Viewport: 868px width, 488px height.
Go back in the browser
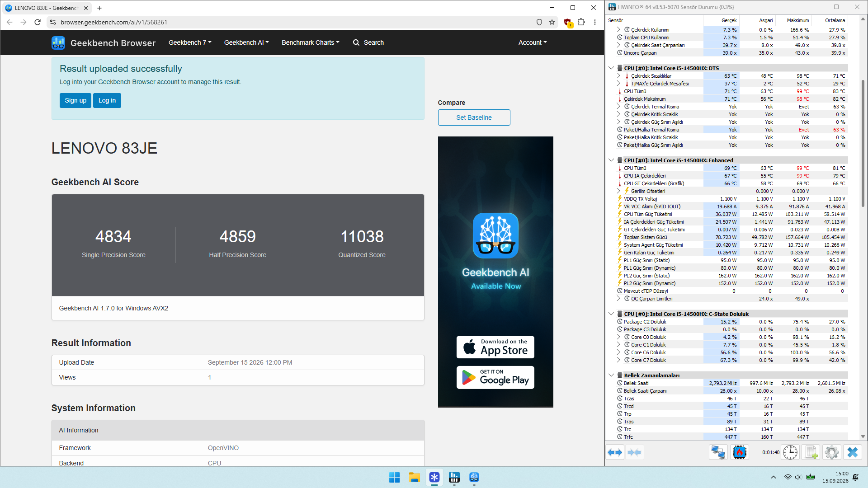[9, 22]
